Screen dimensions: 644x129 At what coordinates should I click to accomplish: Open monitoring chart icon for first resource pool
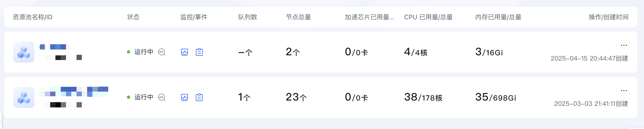184,52
